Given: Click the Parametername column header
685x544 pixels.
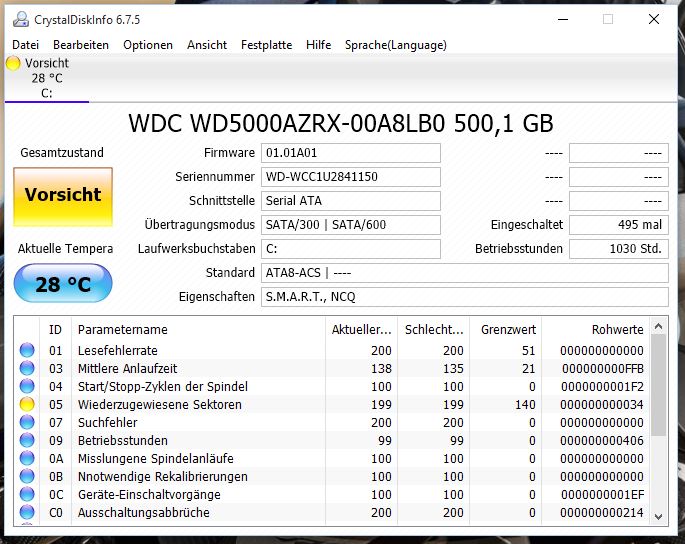Looking at the screenshot, I should pos(198,329).
